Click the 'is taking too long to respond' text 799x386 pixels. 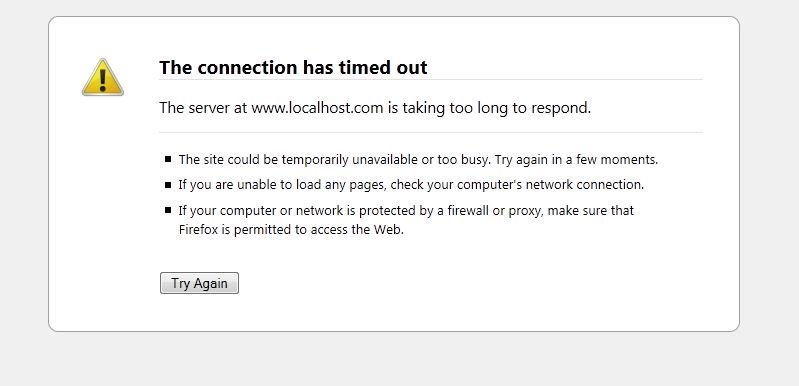(489, 108)
